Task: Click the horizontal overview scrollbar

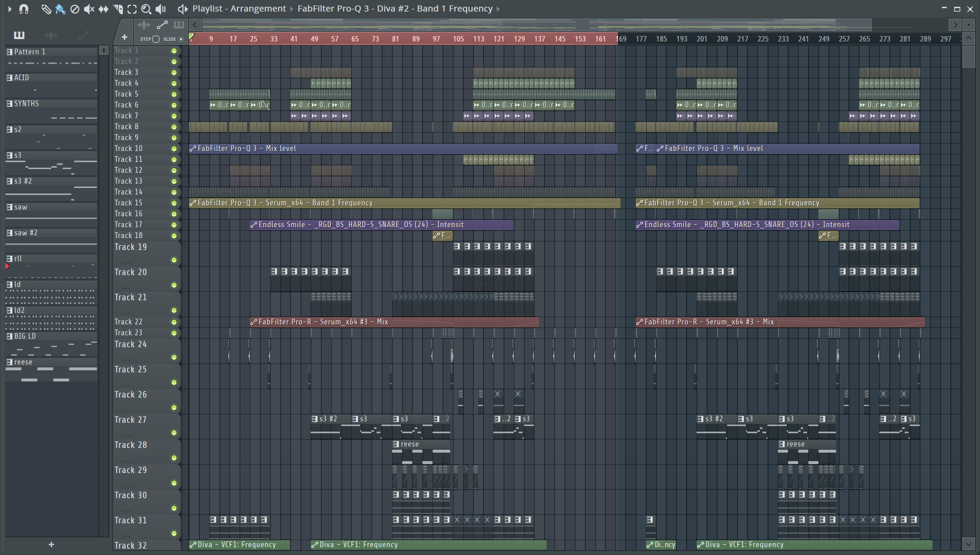Action: point(537,25)
